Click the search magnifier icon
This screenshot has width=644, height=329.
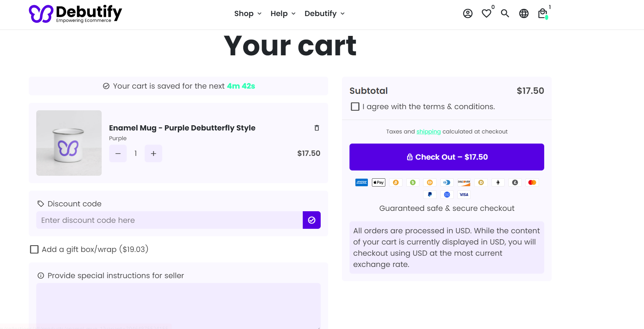coord(505,14)
